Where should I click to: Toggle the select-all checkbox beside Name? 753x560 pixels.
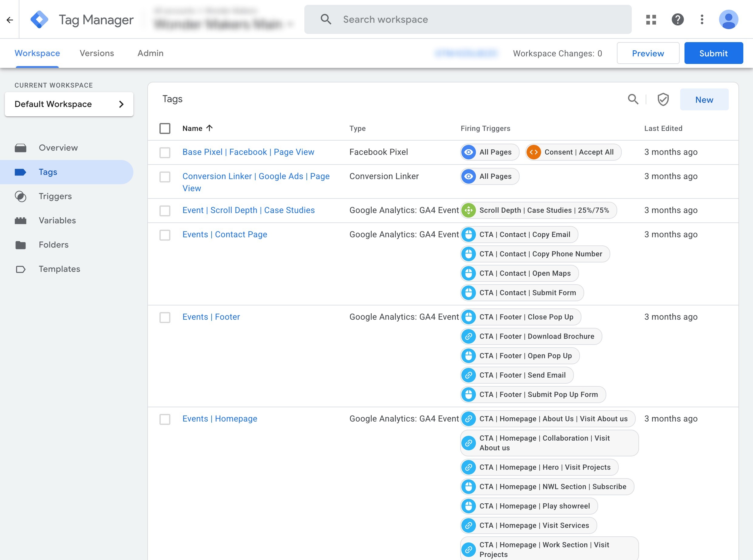coord(165,128)
